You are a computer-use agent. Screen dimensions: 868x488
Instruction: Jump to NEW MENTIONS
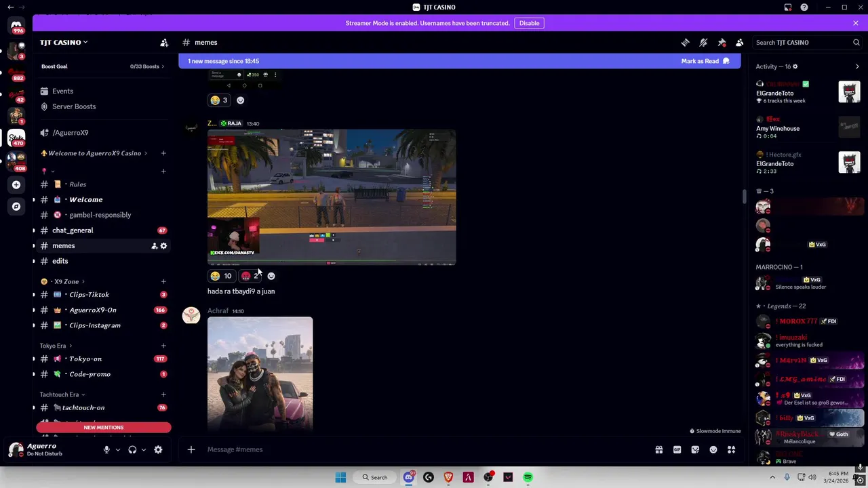coord(104,428)
